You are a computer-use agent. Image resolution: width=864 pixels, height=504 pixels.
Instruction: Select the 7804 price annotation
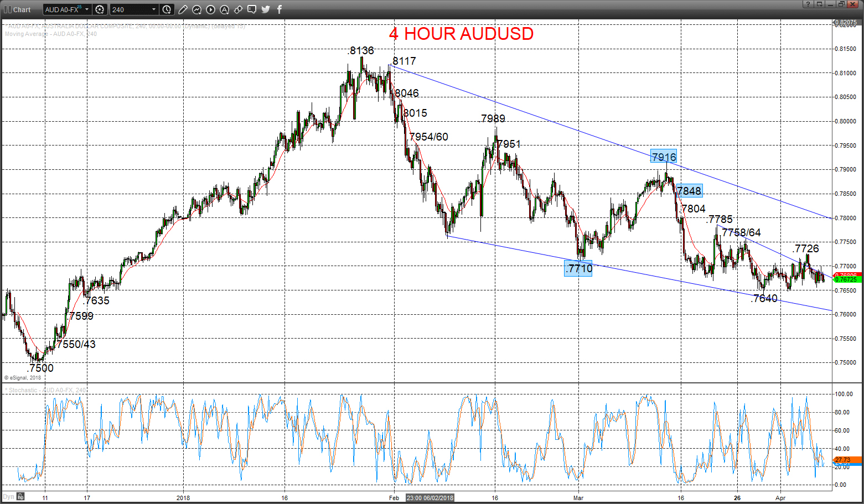pyautogui.click(x=694, y=209)
